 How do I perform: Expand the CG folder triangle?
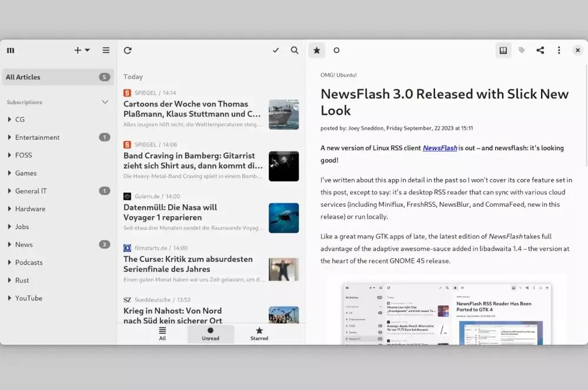coord(9,119)
